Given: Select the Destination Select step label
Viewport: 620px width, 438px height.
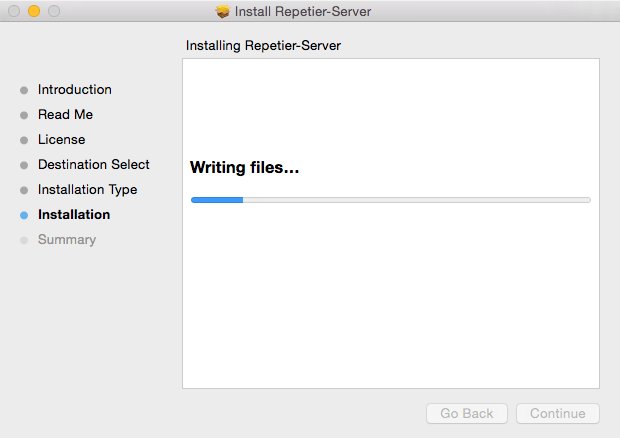Looking at the screenshot, I should click(94, 164).
